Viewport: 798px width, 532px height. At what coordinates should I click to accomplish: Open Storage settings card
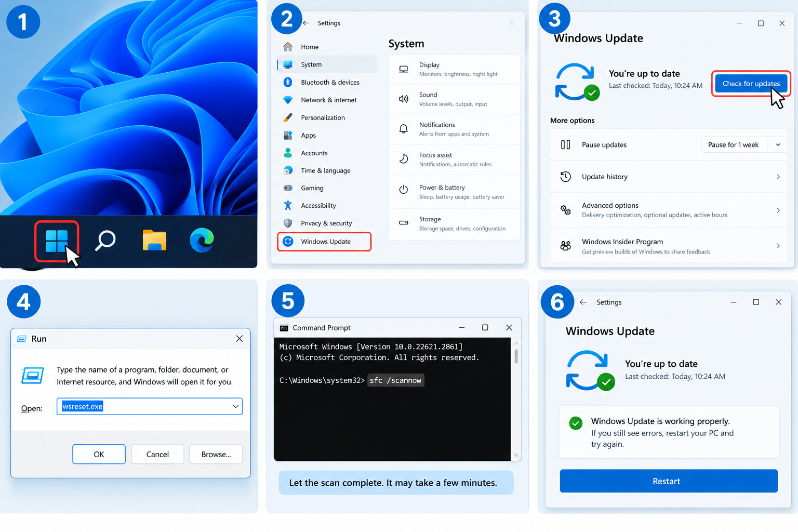pyautogui.click(x=454, y=224)
